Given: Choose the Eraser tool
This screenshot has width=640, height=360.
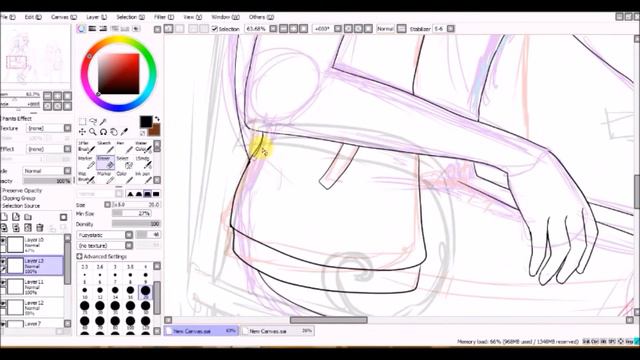Looking at the screenshot, I should tap(105, 162).
